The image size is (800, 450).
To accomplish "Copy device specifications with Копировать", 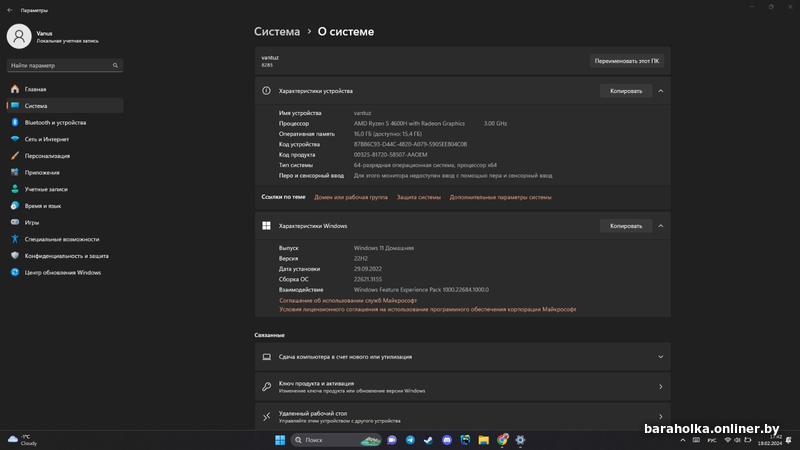I will pyautogui.click(x=626, y=91).
